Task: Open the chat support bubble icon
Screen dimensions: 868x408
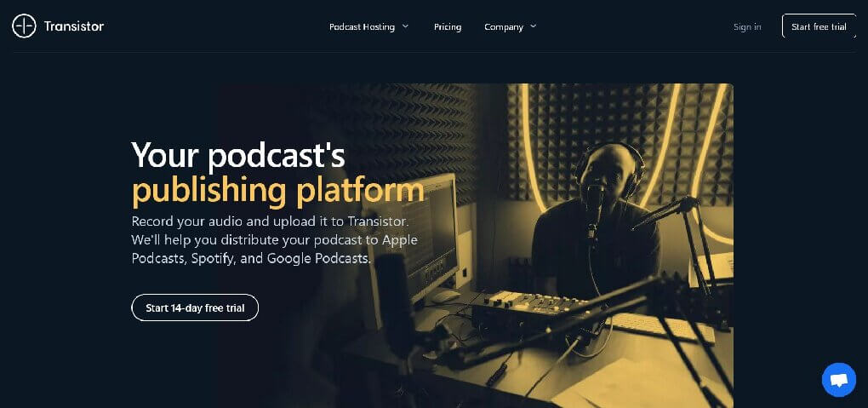Action: coord(839,380)
